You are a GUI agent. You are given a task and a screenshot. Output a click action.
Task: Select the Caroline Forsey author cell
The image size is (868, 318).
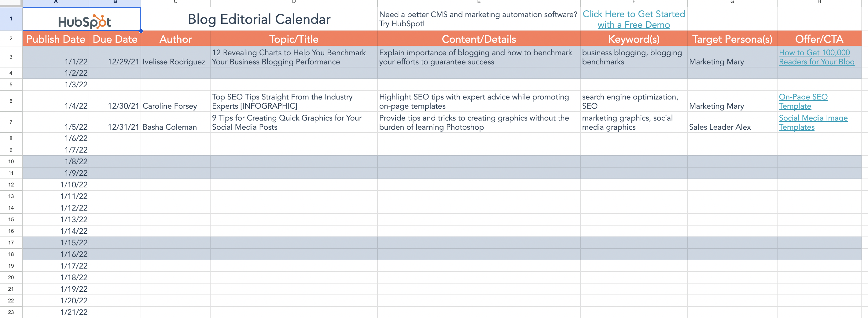tap(170, 106)
